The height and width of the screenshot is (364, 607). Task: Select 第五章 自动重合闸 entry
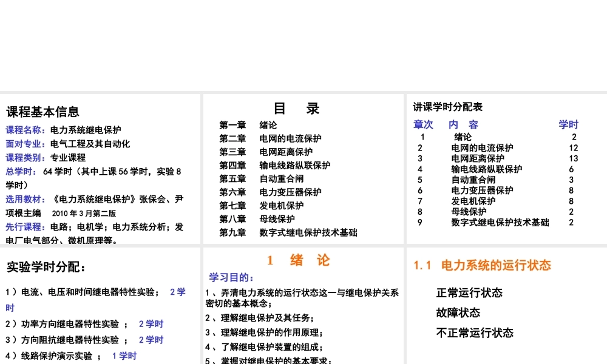point(257,178)
